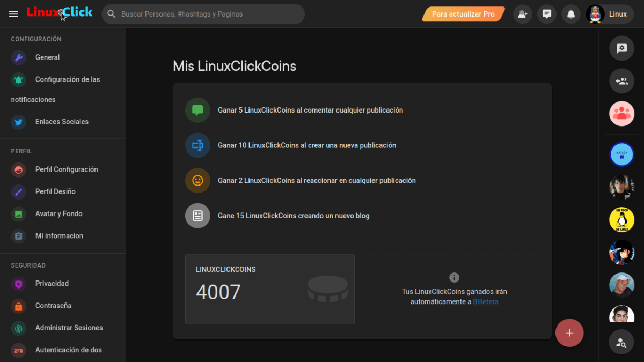Open the messages icon in header

point(547,14)
